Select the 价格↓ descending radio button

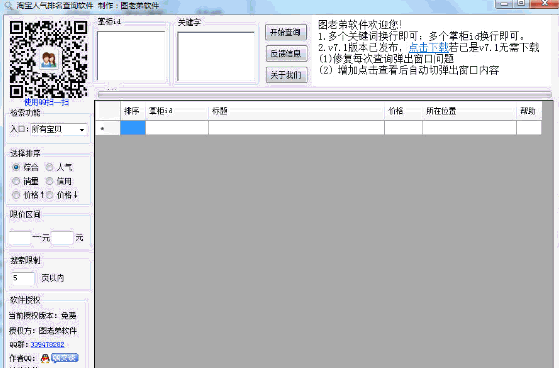click(x=50, y=195)
